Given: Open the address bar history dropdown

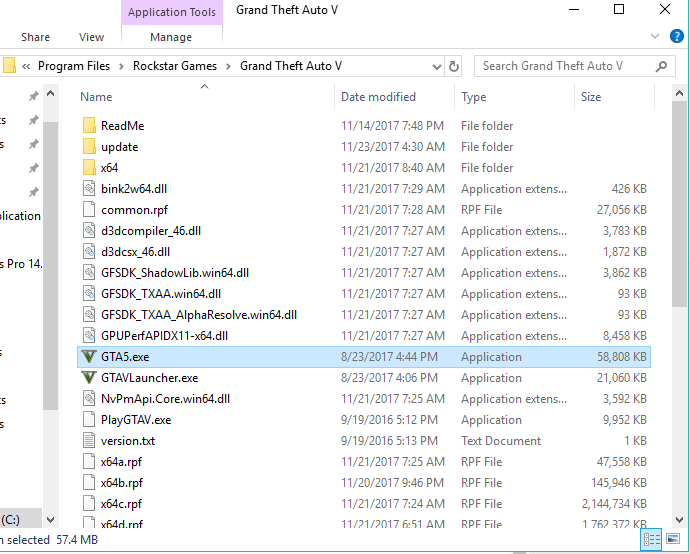Looking at the screenshot, I should coord(437,67).
